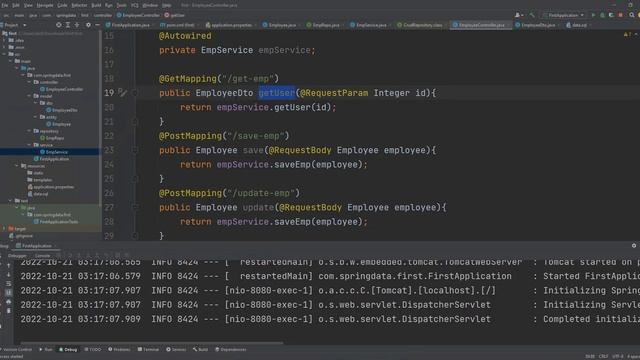640x360 pixels.
Task: Click the scroll down arrow in console sidebar
Action: (x=8, y=274)
